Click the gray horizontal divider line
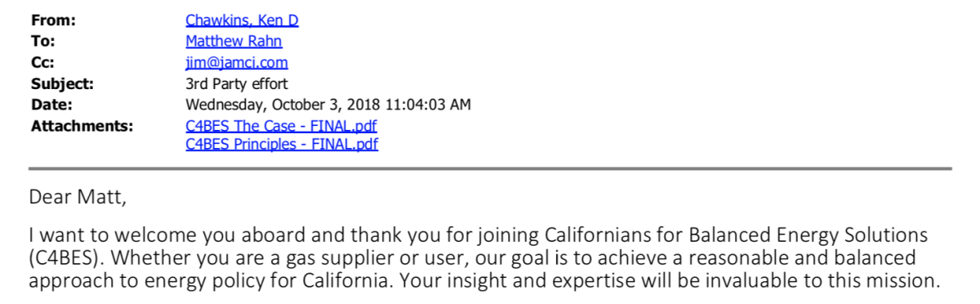This screenshot has height=304, width=980. pos(490,168)
